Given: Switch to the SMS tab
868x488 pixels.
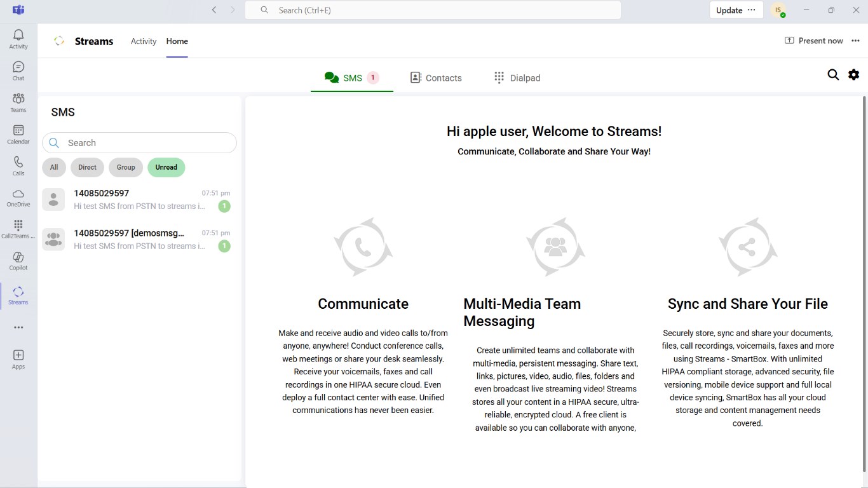Looking at the screenshot, I should (x=352, y=78).
